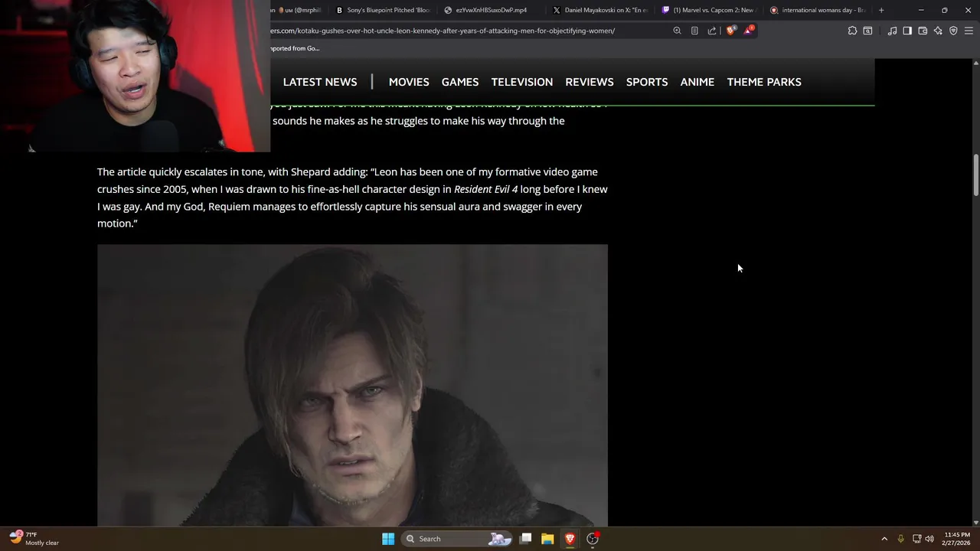Open Brave Rewards triangle icon
This screenshot has height=551, width=980.
point(748,31)
